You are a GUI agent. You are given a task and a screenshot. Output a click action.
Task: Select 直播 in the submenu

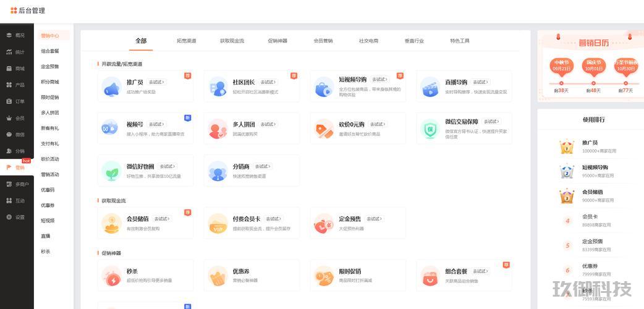[46, 236]
